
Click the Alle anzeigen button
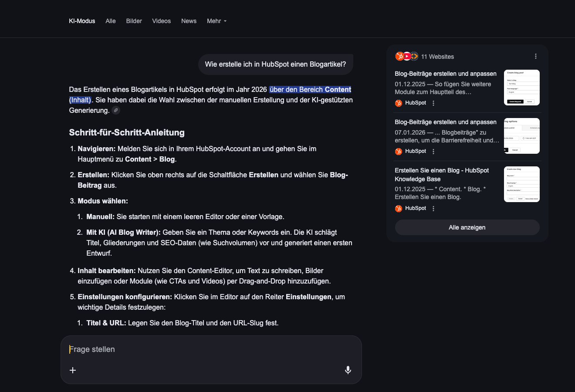(x=467, y=227)
